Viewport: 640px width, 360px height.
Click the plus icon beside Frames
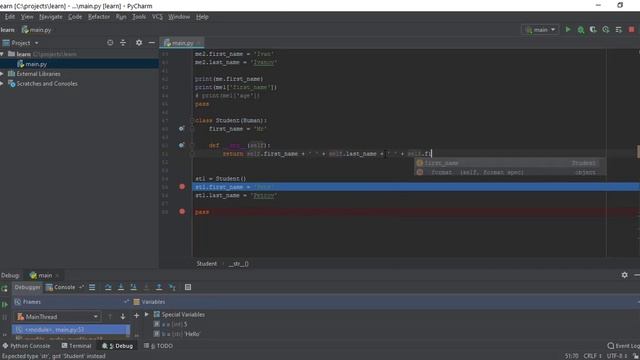[136, 316]
